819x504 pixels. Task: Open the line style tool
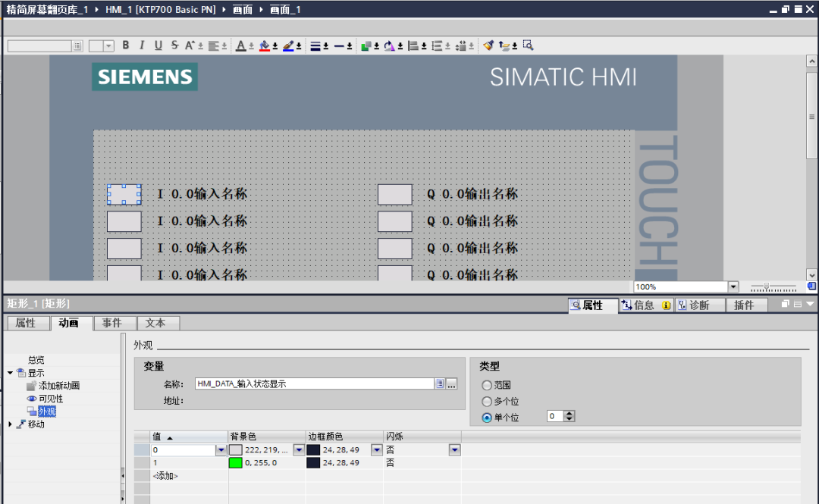coord(339,46)
